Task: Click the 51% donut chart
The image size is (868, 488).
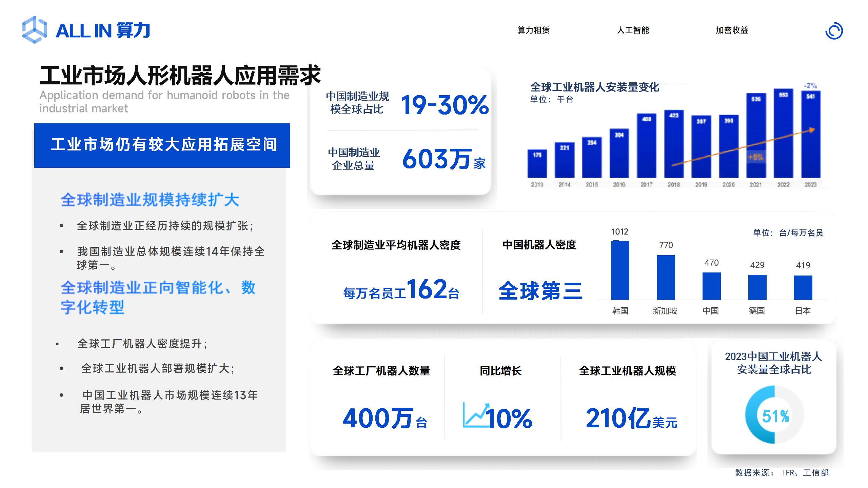Action: click(774, 415)
